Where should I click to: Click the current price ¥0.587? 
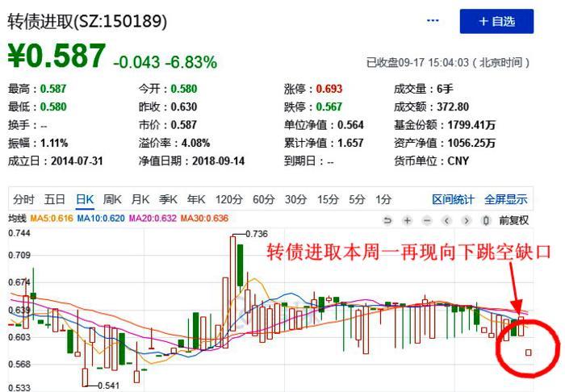(57, 56)
